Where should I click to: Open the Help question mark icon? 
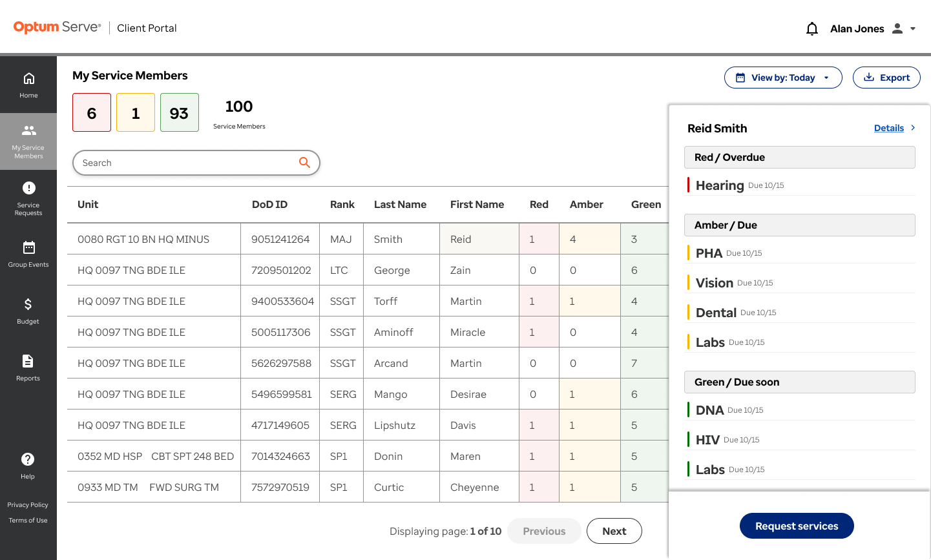(x=28, y=459)
